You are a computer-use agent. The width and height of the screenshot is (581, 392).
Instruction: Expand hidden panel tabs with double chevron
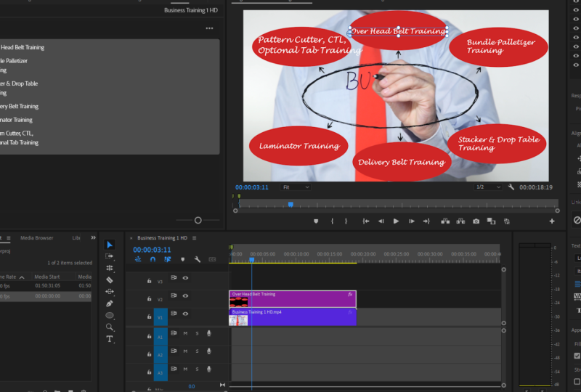click(x=93, y=238)
